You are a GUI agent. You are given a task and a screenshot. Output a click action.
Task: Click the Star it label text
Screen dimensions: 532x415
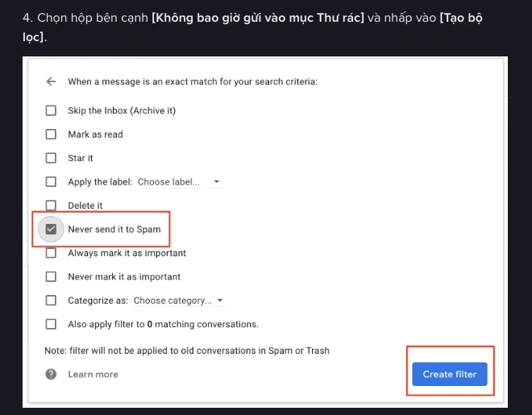[x=80, y=158]
